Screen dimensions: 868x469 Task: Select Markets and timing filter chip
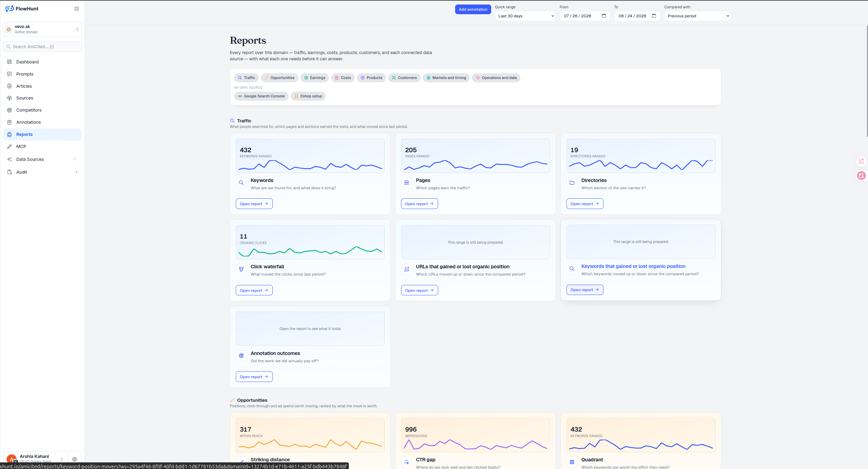point(446,78)
